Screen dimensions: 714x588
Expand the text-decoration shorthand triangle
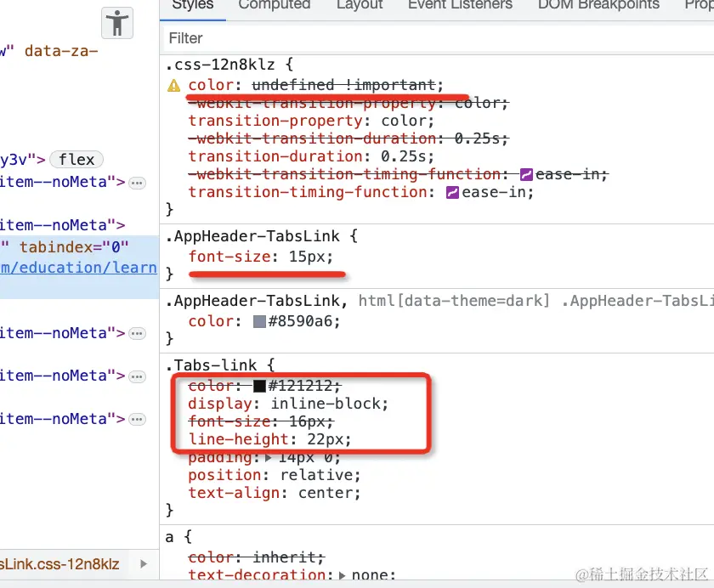(x=342, y=576)
